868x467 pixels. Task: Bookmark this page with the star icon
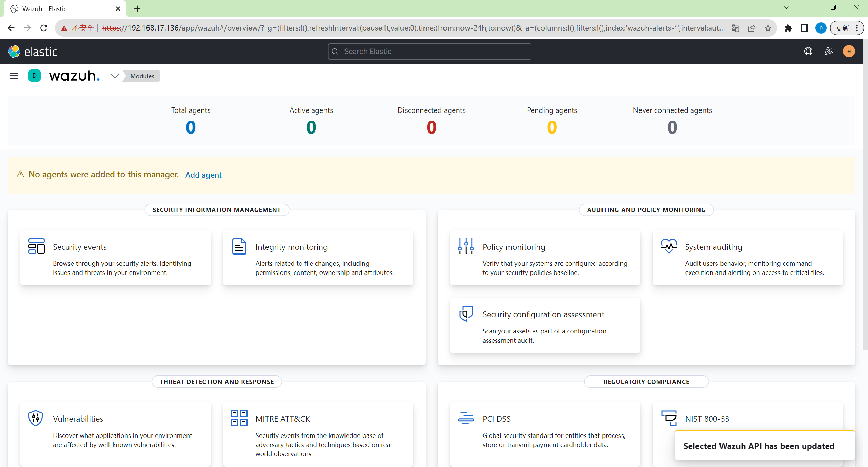768,28
